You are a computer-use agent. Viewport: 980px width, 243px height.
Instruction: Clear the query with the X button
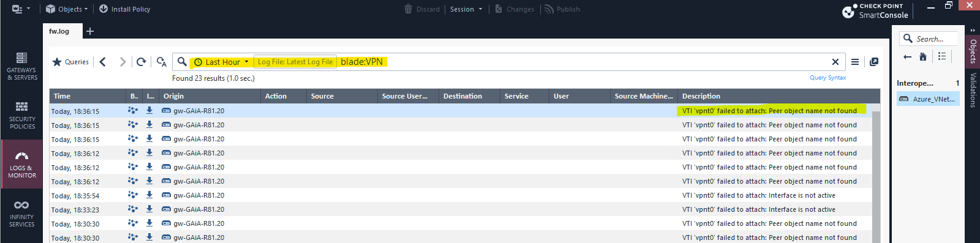[835, 62]
